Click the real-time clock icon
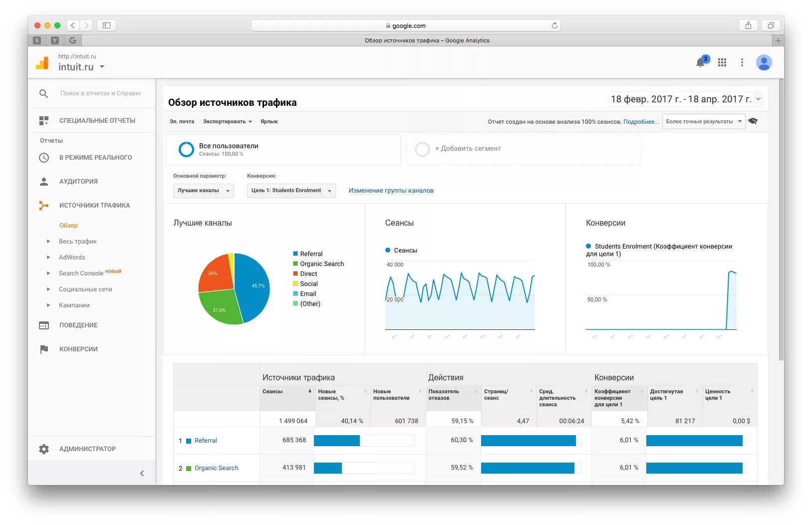The image size is (812, 525). 44,158
